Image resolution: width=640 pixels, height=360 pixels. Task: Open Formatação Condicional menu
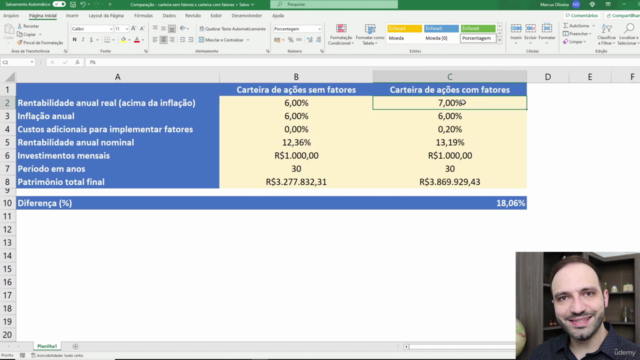(341, 34)
